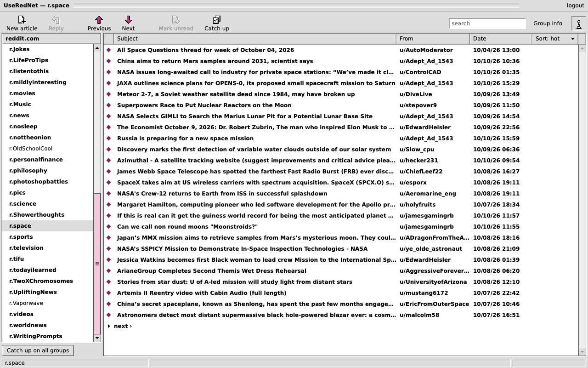Click the group list scroll down arrow
This screenshot has width=588, height=368.
[97, 338]
